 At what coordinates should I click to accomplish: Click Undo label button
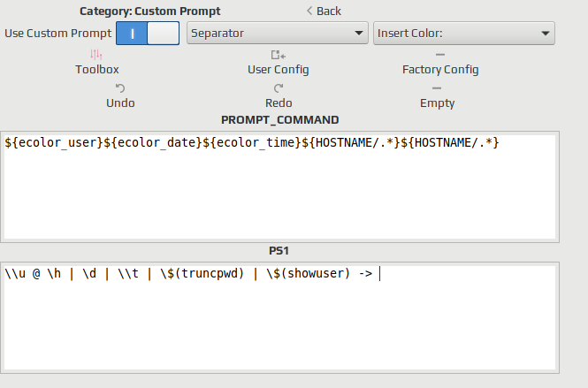tap(120, 103)
